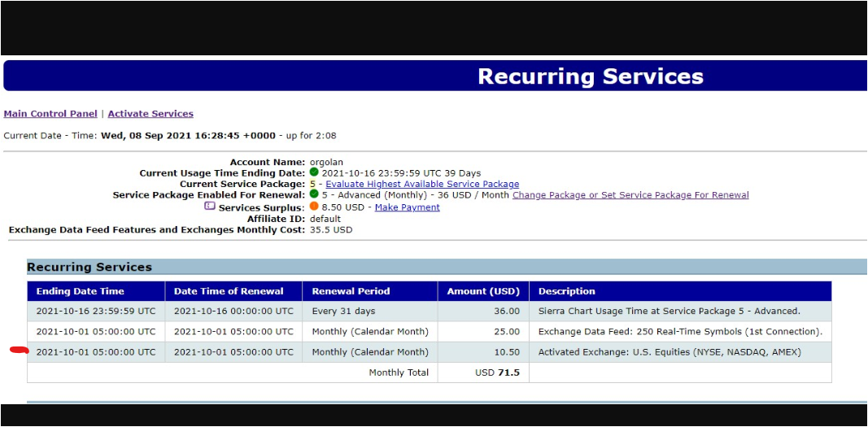Click Monthly (Calendar Month) in the 25.00 row
868x427 pixels.
pos(370,332)
